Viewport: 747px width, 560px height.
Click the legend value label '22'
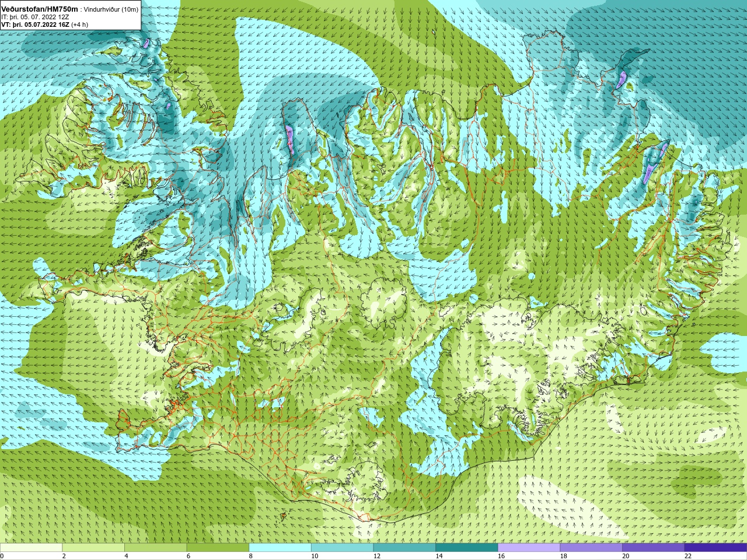click(688, 556)
